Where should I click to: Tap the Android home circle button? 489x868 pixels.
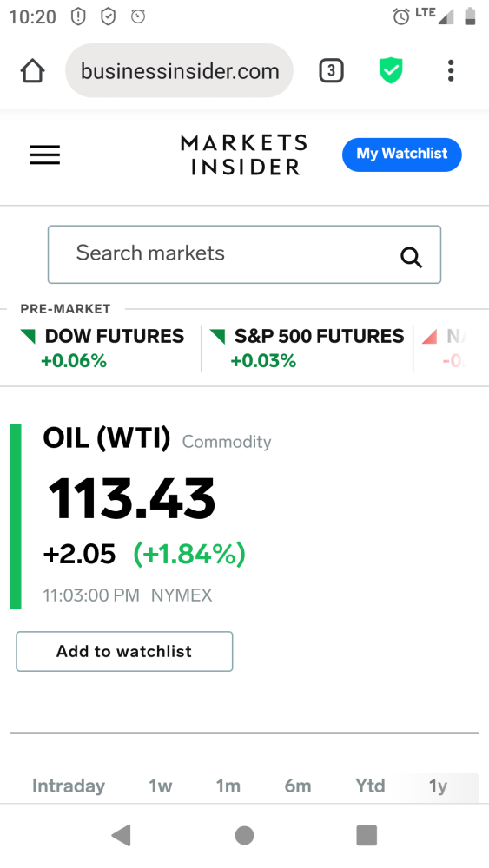[244, 835]
